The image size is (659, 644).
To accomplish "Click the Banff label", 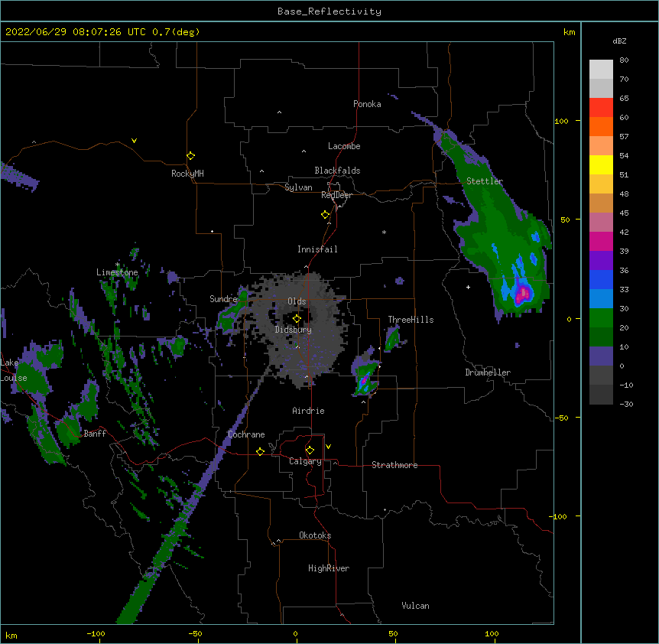I will [x=95, y=434].
